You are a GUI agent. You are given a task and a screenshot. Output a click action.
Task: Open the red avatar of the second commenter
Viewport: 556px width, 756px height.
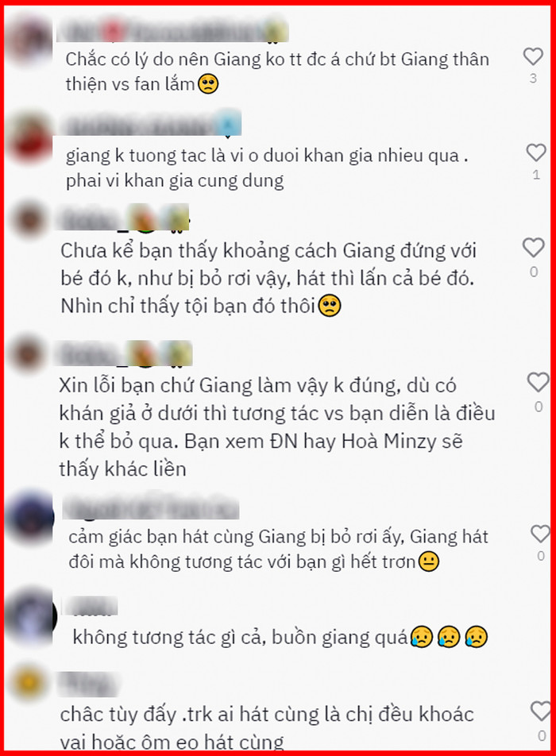tap(32, 137)
